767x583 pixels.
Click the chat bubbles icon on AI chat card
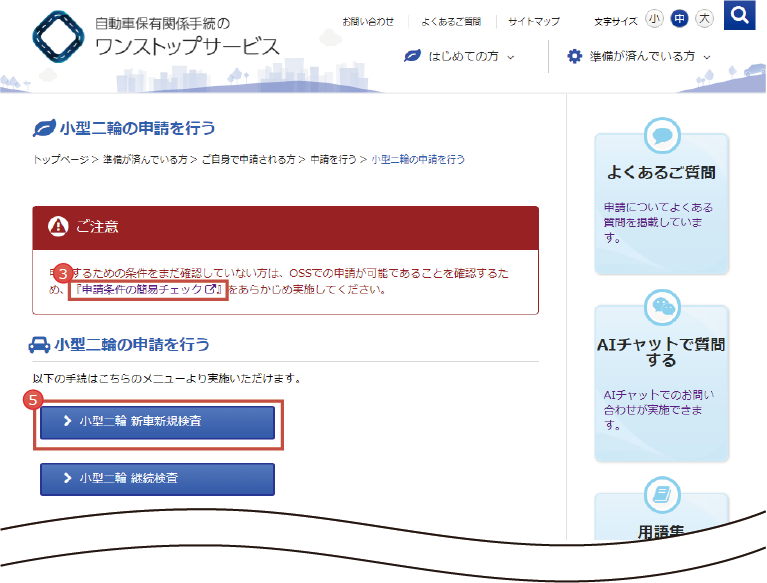[x=662, y=307]
